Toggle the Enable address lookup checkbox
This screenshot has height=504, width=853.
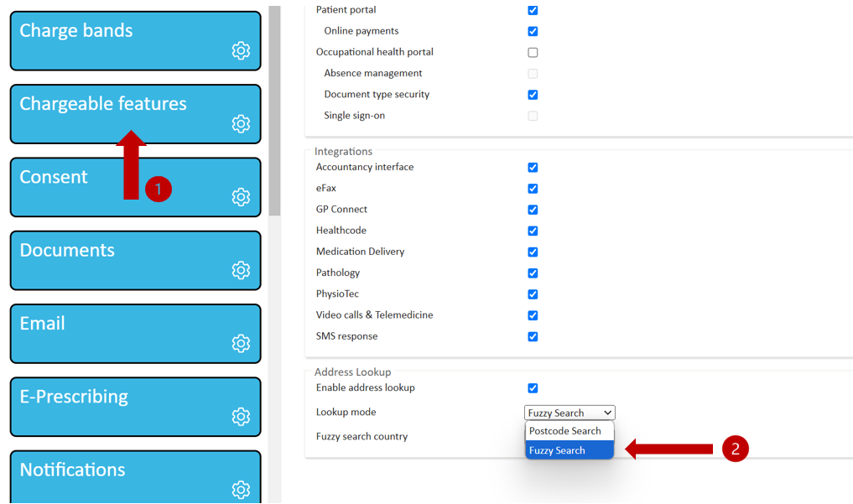click(533, 388)
